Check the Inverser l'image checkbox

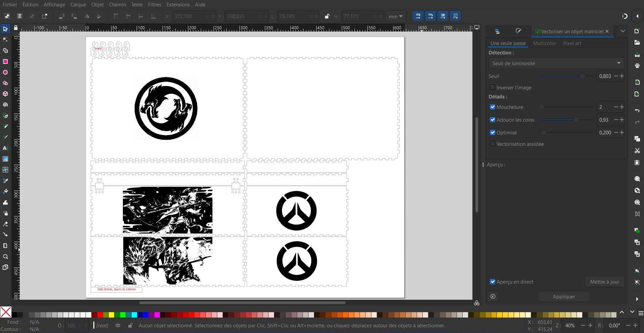tap(493, 87)
